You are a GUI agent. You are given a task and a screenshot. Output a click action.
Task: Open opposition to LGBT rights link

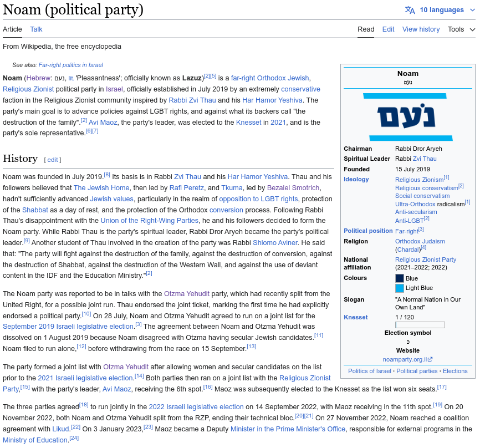[x=258, y=199]
